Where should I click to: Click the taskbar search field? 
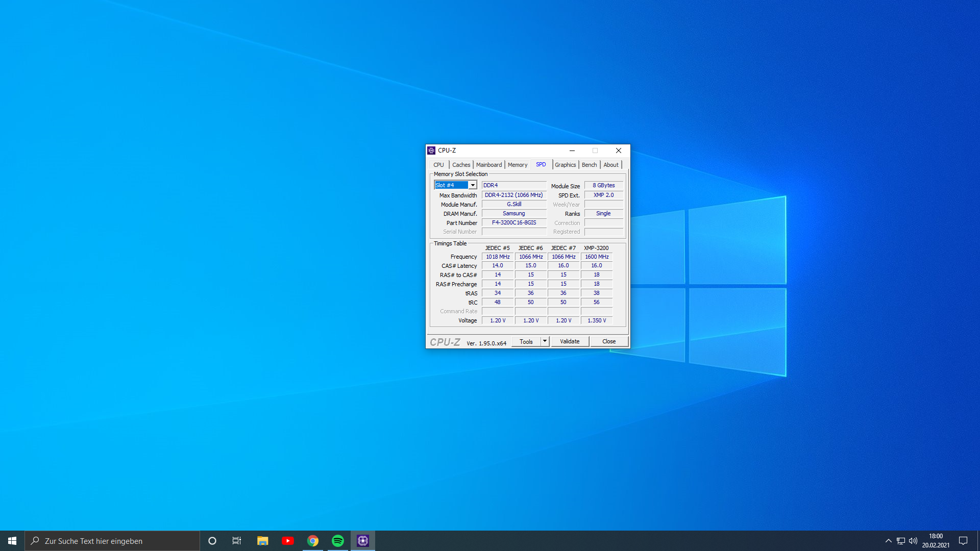[x=112, y=540]
